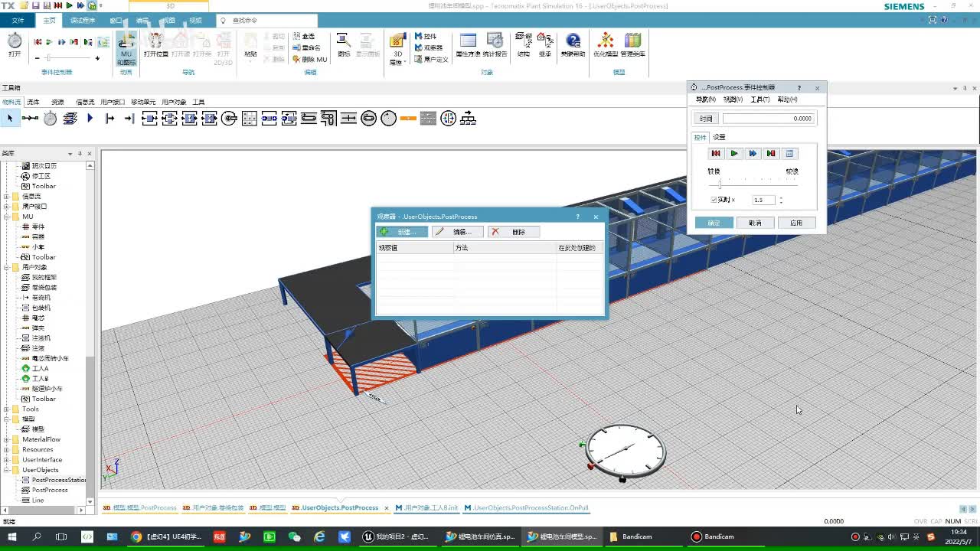Click the 新建 button in observer dialog
This screenshot has height=551, width=980.
pyautogui.click(x=402, y=232)
